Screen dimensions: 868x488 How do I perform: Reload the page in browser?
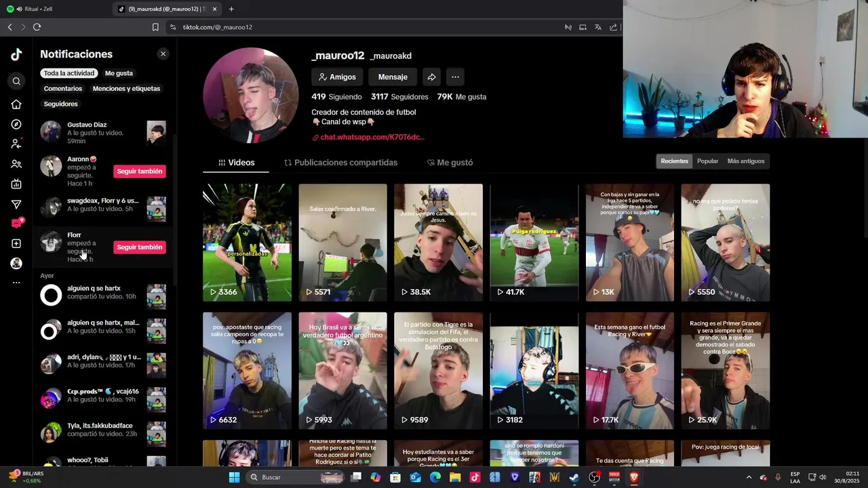point(37,27)
